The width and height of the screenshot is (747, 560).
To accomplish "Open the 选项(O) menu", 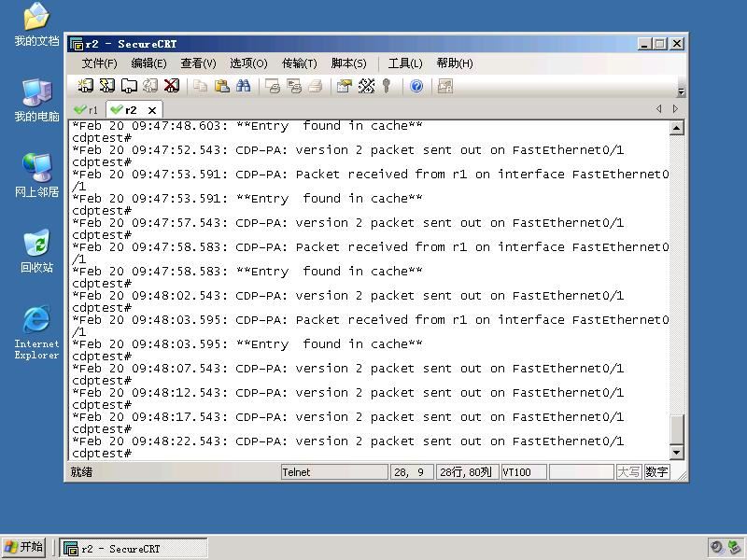I will [x=248, y=63].
